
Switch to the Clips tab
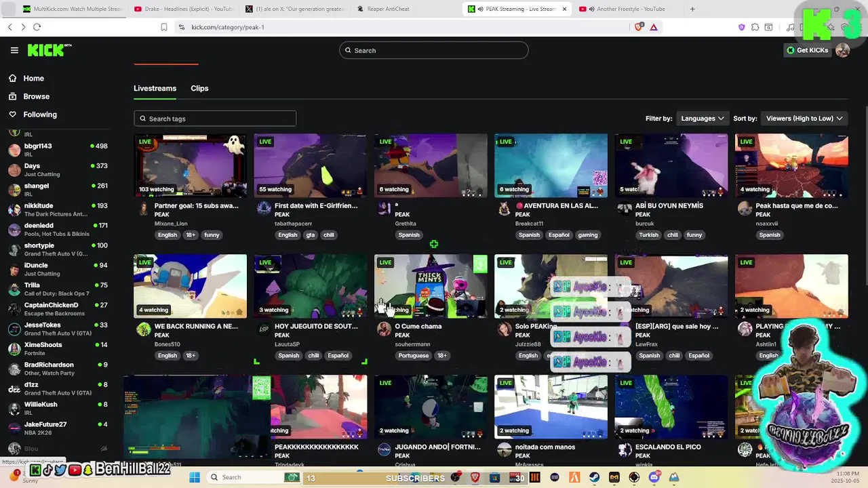199,88
